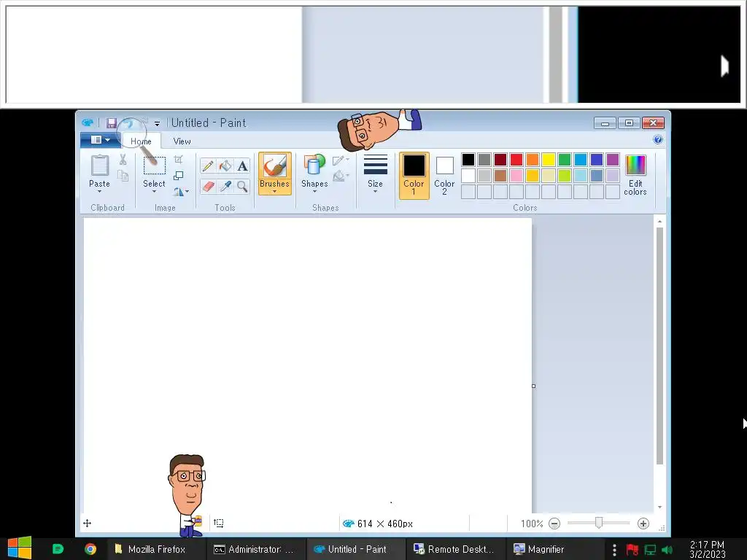Screen dimensions: 747x560
Task: Open the blue Paint file menu button
Action: [x=101, y=140]
